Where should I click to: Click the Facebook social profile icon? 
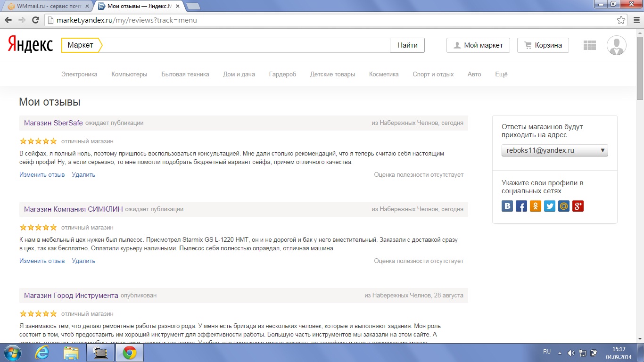click(521, 206)
